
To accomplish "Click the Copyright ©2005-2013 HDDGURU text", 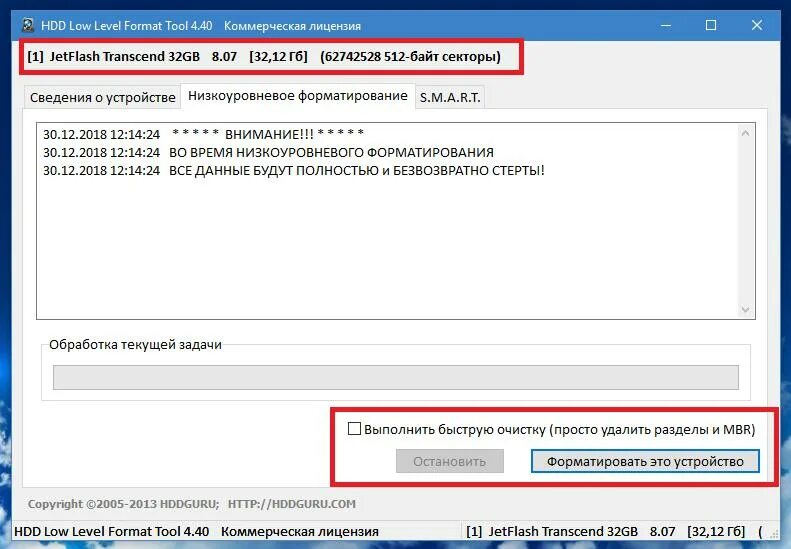I will pyautogui.click(x=124, y=504).
